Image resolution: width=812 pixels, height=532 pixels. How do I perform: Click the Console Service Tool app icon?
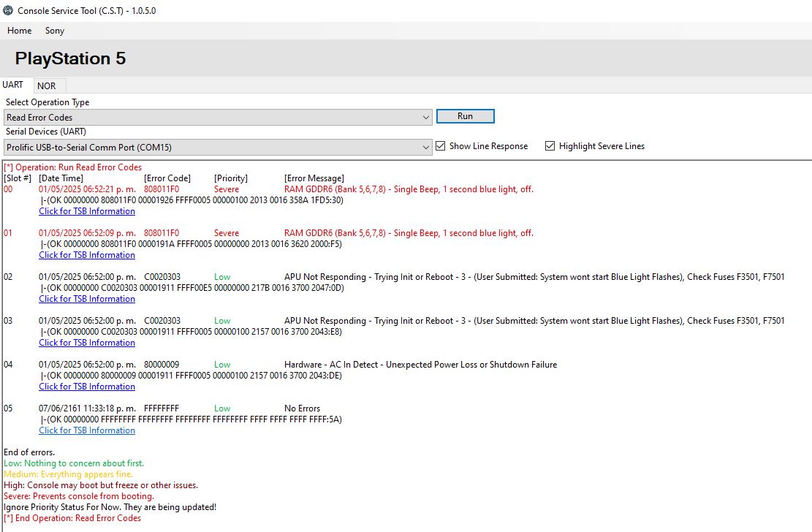(8, 9)
